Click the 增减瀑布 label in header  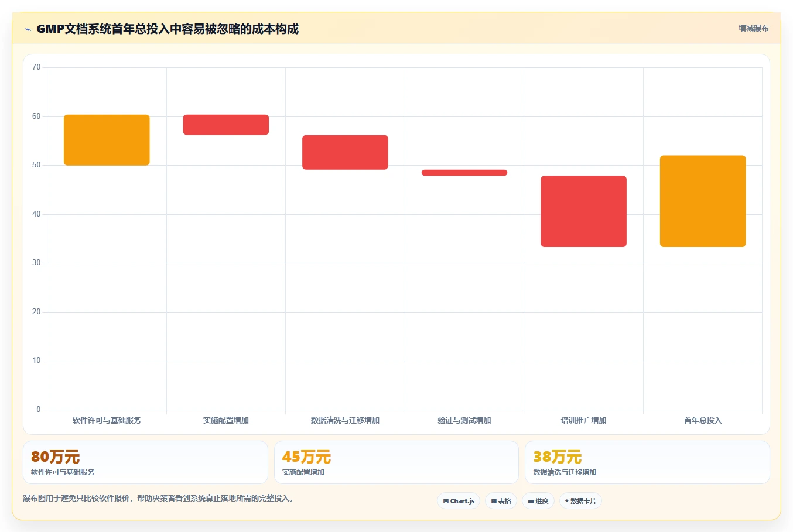753,28
